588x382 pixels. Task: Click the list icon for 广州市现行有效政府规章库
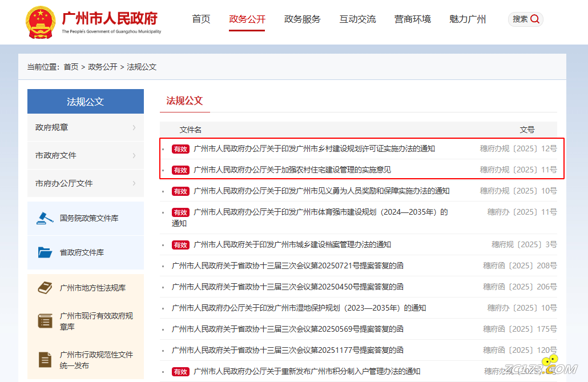tap(45, 321)
